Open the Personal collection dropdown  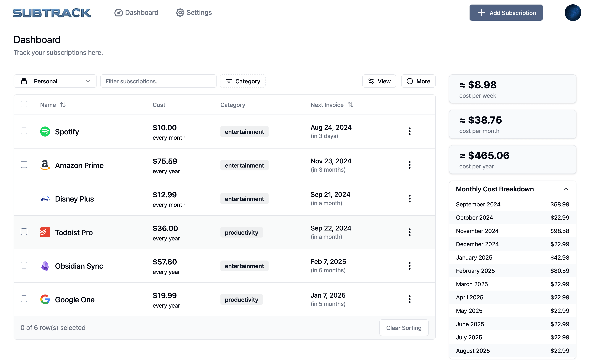pos(55,81)
